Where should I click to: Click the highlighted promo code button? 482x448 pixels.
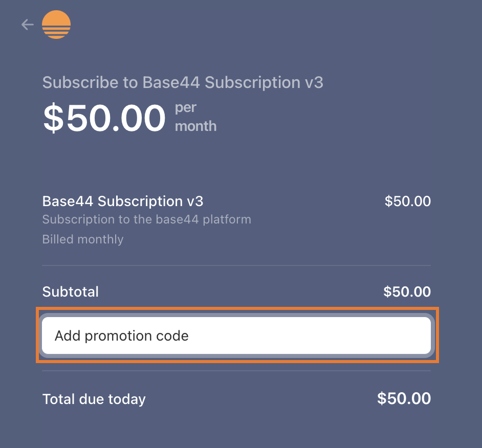pyautogui.click(x=237, y=335)
